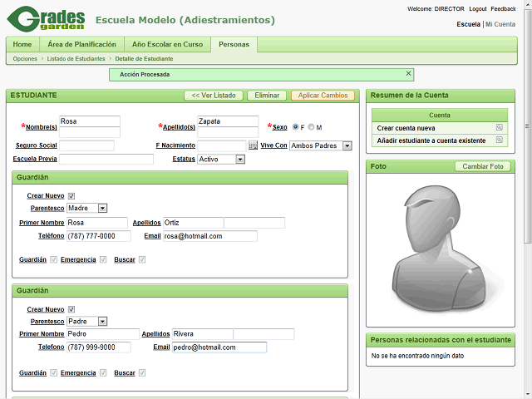Open the Parentesco dropdown showing Padre

point(102,322)
